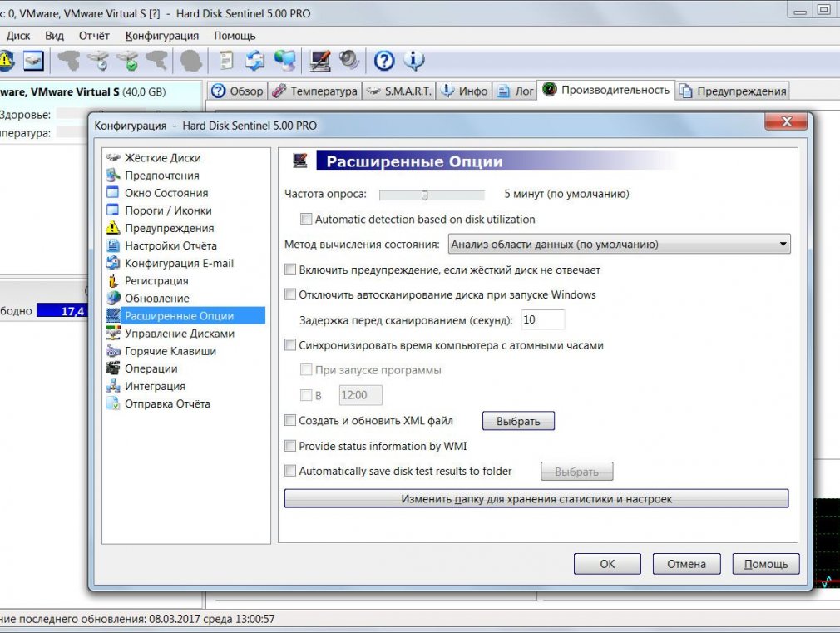Image resolution: width=840 pixels, height=633 pixels.
Task: Select Отправка Отчёта in the configuration list
Action: pos(167,403)
